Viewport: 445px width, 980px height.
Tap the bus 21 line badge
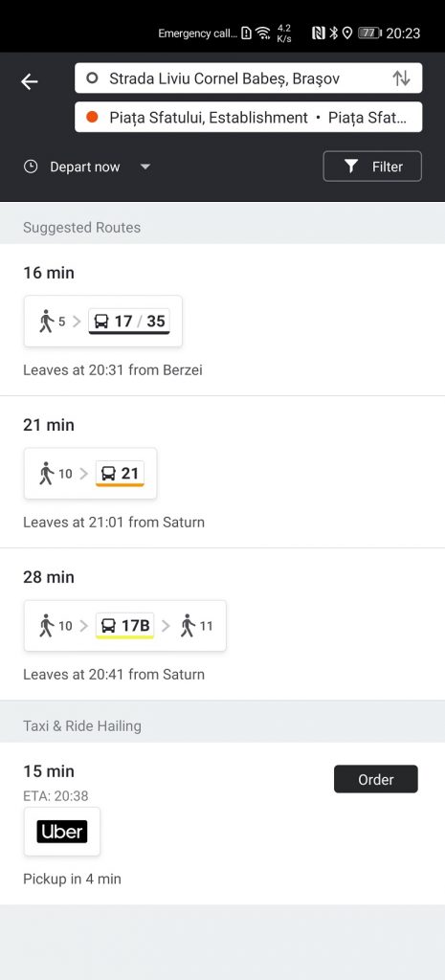120,473
